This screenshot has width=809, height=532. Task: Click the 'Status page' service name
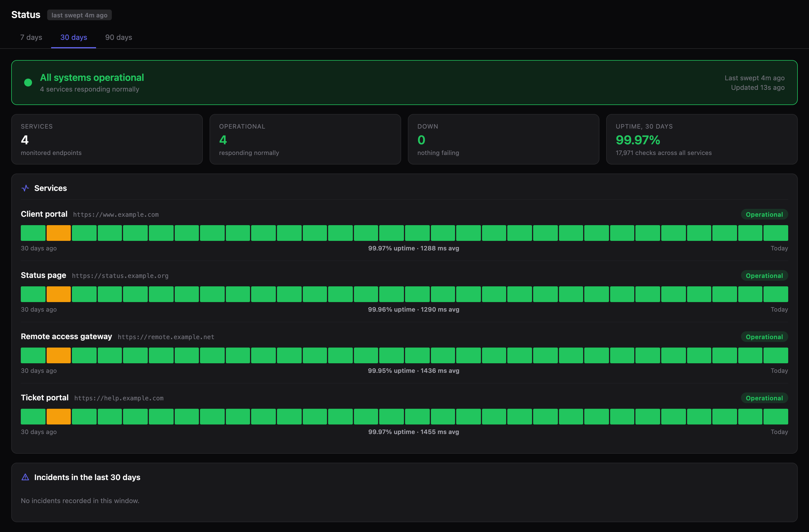click(44, 275)
